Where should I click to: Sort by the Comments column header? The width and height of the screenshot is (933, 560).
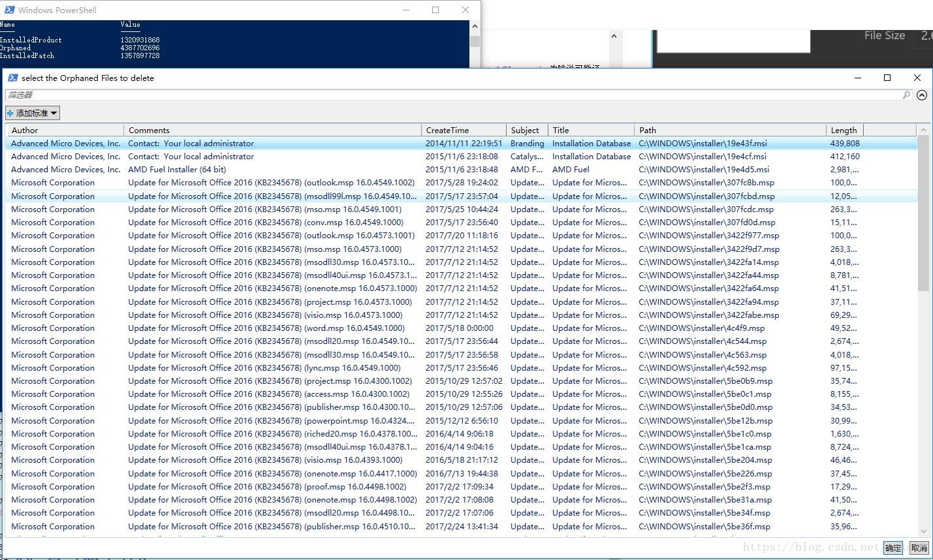coord(272,130)
